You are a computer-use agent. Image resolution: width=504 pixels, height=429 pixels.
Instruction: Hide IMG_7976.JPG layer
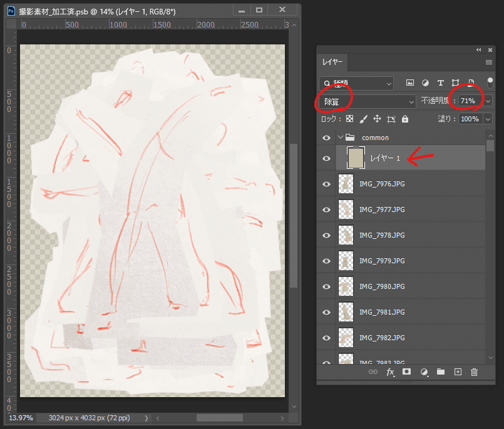(326, 184)
